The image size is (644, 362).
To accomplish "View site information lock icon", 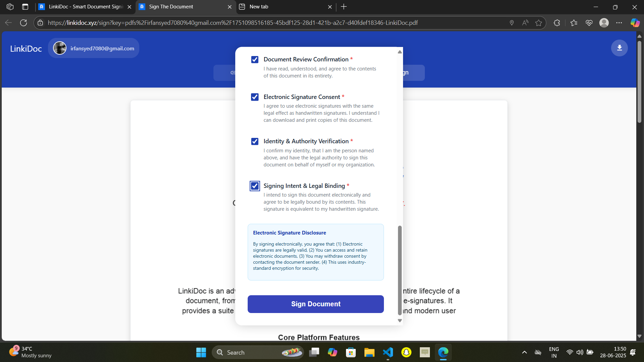I will coord(40,23).
